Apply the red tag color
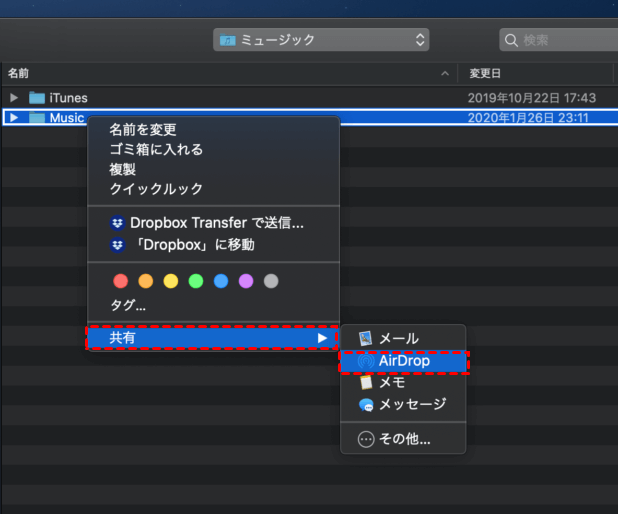This screenshot has width=618, height=514. click(121, 281)
